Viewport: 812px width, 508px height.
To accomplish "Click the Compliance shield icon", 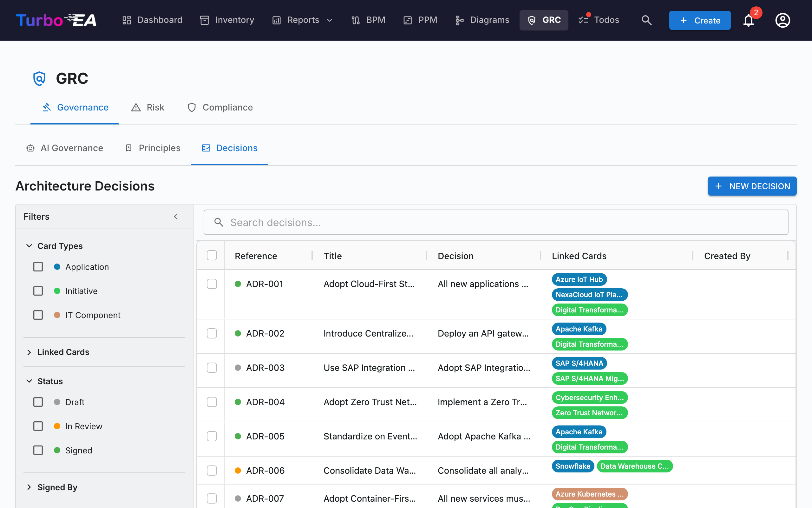I will pos(192,107).
